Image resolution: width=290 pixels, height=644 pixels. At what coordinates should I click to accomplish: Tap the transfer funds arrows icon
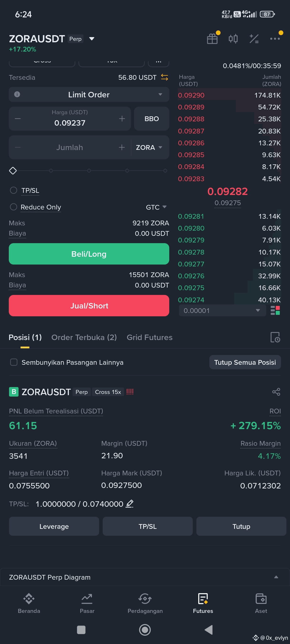164,77
